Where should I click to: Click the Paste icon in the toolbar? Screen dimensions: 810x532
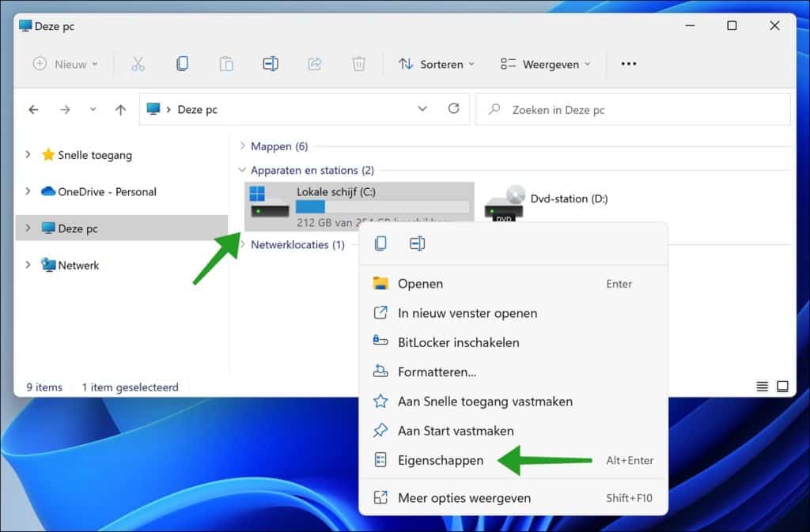[226, 64]
